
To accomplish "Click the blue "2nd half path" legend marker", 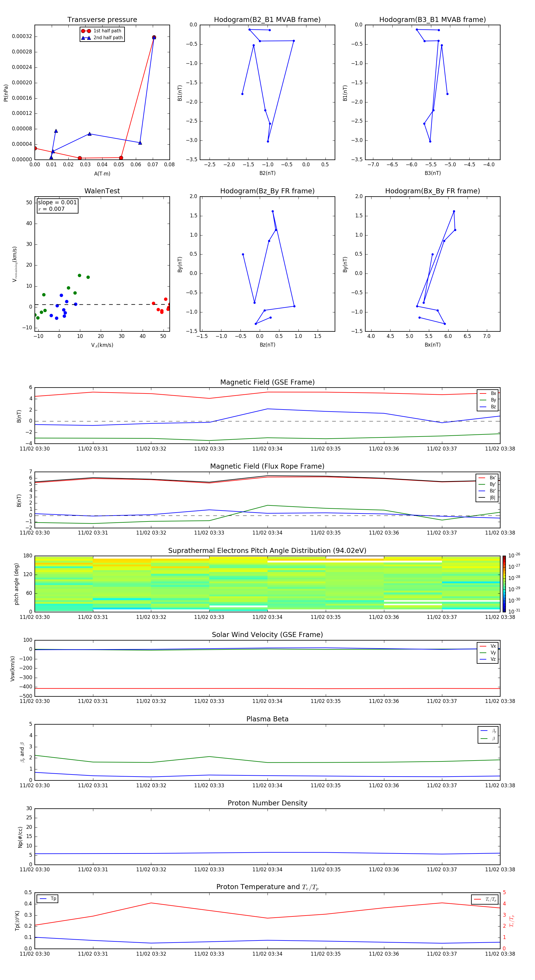I will click(x=86, y=38).
